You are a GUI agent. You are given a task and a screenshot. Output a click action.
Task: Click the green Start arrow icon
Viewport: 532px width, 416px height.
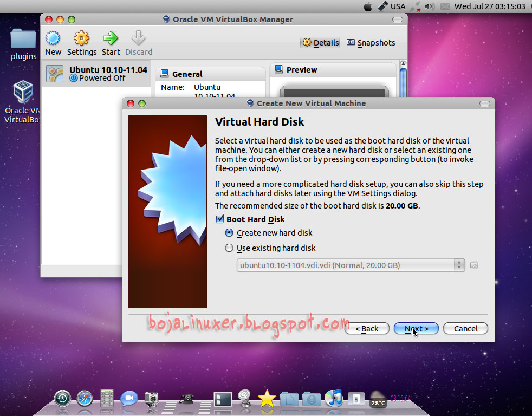[111, 38]
